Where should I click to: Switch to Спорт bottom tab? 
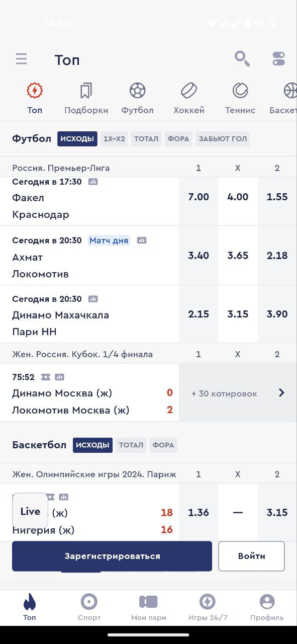pyautogui.click(x=89, y=607)
